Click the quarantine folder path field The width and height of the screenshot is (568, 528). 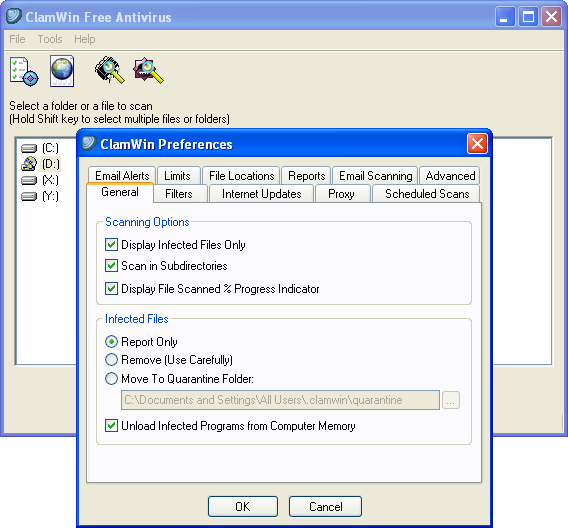(280, 400)
